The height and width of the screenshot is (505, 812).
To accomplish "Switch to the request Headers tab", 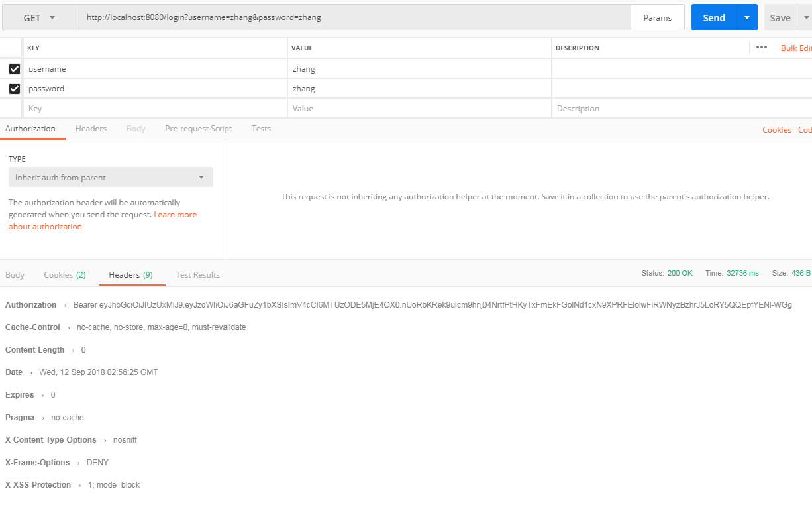I will click(x=91, y=129).
